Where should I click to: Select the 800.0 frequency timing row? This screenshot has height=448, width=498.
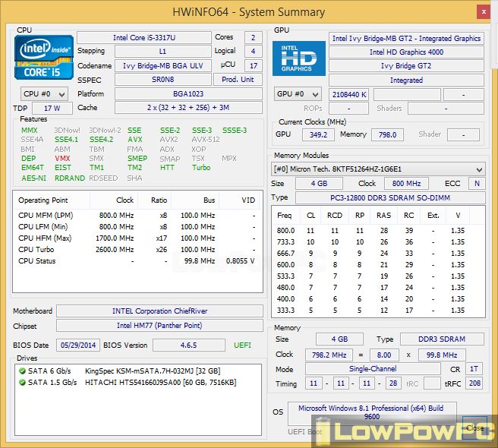pos(378,230)
